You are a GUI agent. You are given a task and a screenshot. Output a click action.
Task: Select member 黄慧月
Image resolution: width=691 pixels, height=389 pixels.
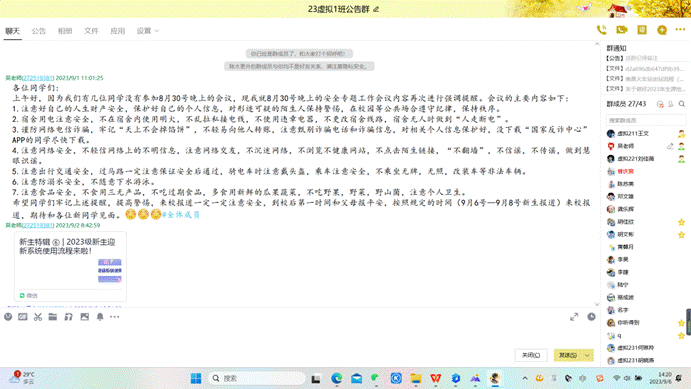(x=646, y=247)
